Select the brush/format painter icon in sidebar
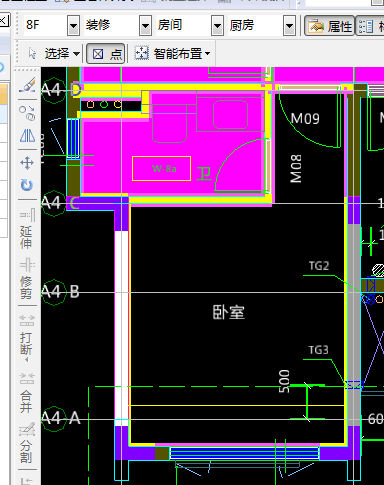The image size is (384, 485). 27,85
